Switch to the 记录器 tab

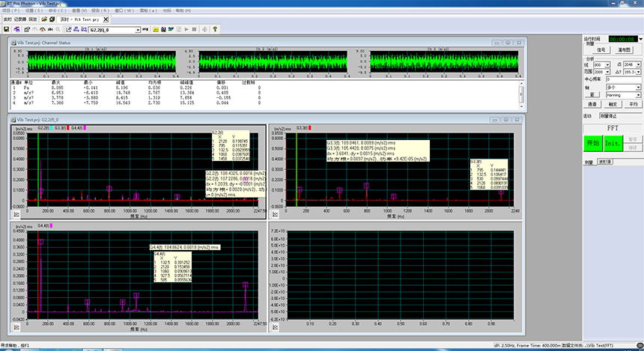point(20,19)
